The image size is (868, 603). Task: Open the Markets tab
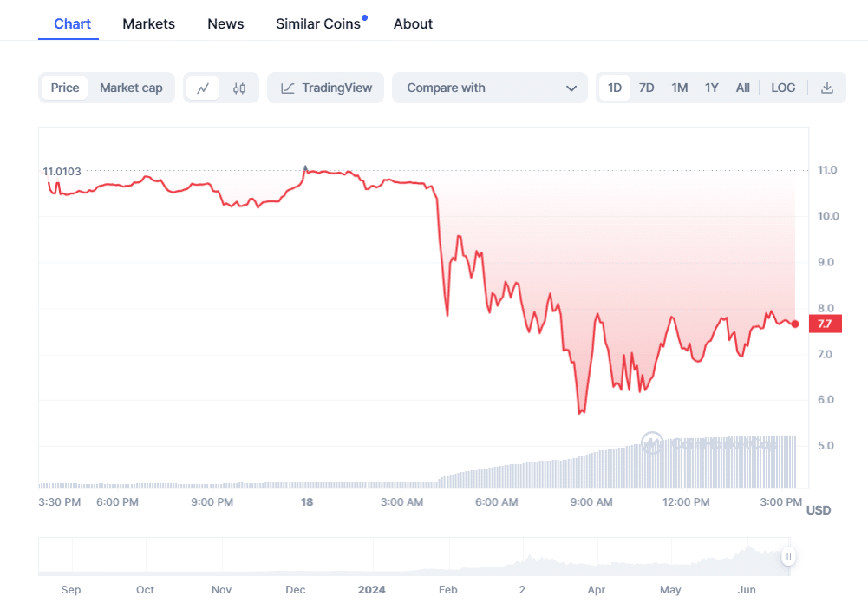tap(148, 23)
